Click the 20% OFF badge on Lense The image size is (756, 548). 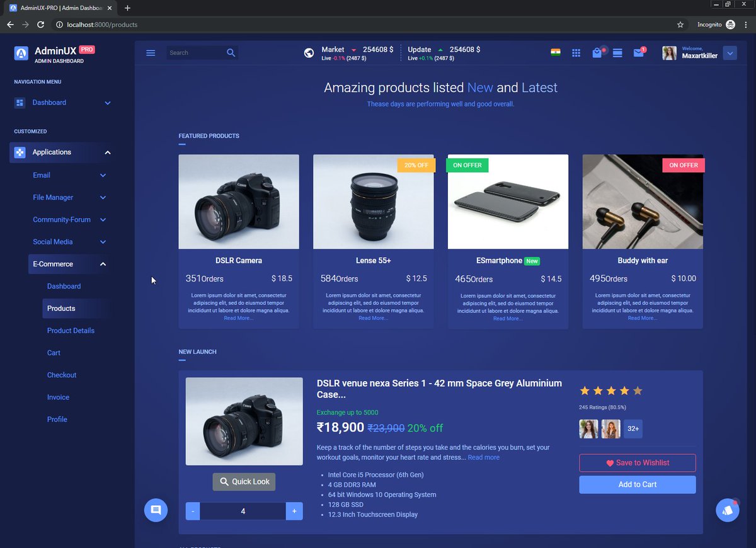tap(416, 165)
